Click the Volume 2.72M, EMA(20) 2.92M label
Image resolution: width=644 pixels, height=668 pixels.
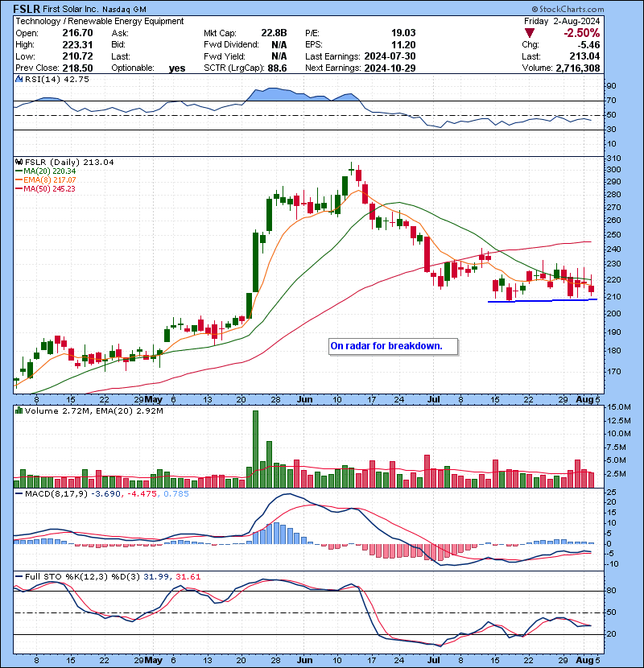(93, 411)
